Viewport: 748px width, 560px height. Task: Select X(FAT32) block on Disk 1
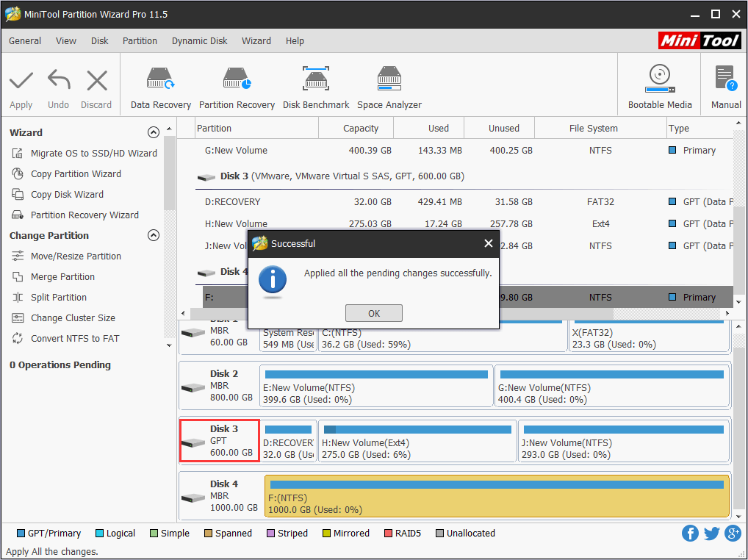649,335
